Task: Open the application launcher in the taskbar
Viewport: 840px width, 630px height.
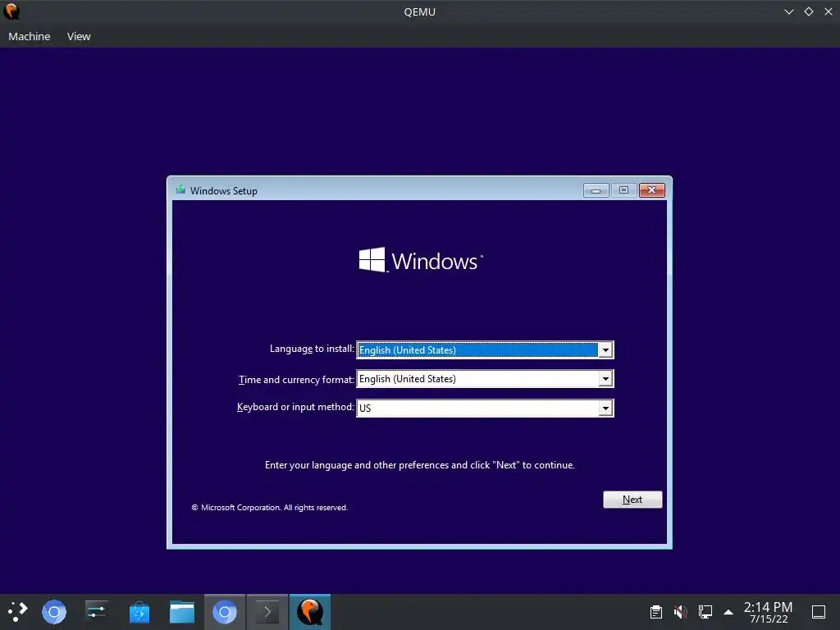Action: (18, 612)
